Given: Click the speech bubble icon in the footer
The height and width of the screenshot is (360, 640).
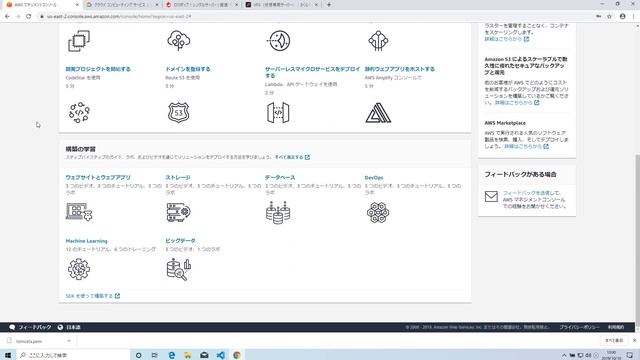Looking at the screenshot, I should click(12, 327).
